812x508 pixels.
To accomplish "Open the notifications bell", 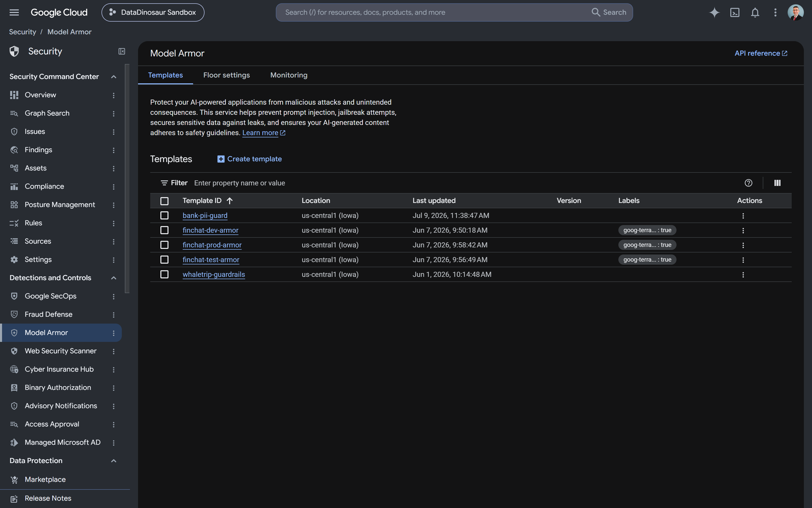I will [x=755, y=12].
